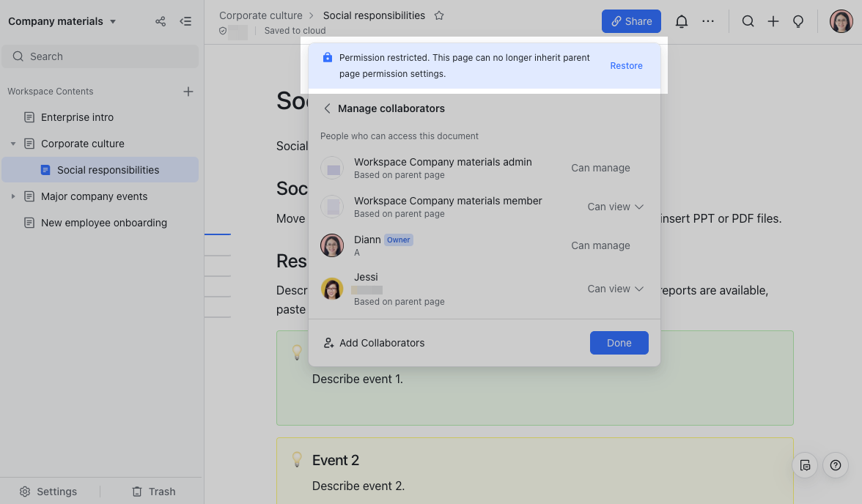The height and width of the screenshot is (504, 862).
Task: Open the notifications bell
Action: 682,21
